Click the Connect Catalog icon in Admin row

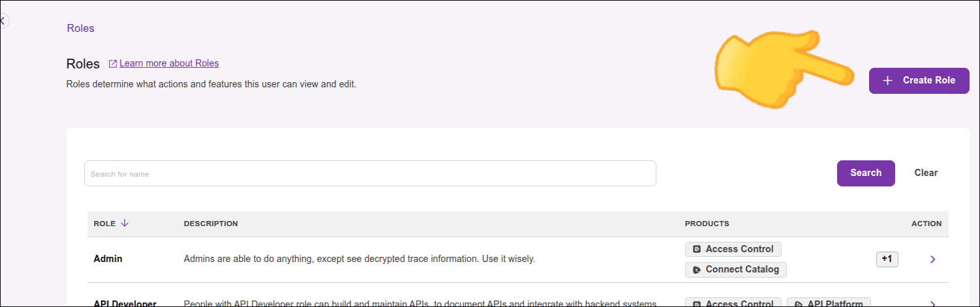697,269
